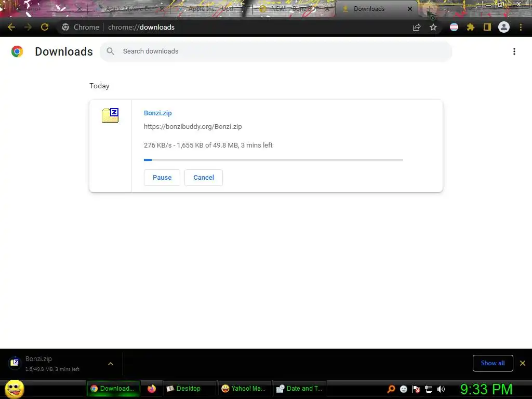
Task: Toggle the side panel icon
Action: point(487,27)
